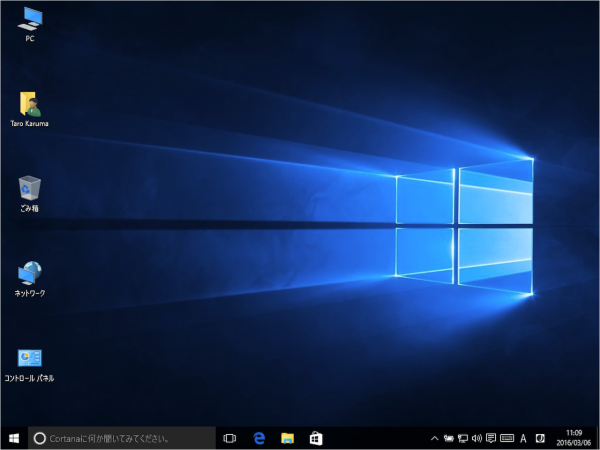
Task: Open the Windows Start menu
Action: (x=14, y=438)
